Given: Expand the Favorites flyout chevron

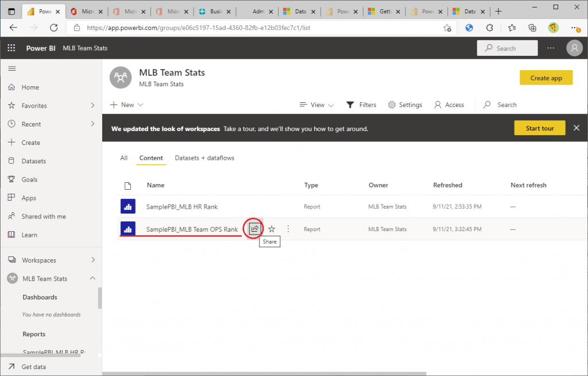Looking at the screenshot, I should [x=92, y=106].
